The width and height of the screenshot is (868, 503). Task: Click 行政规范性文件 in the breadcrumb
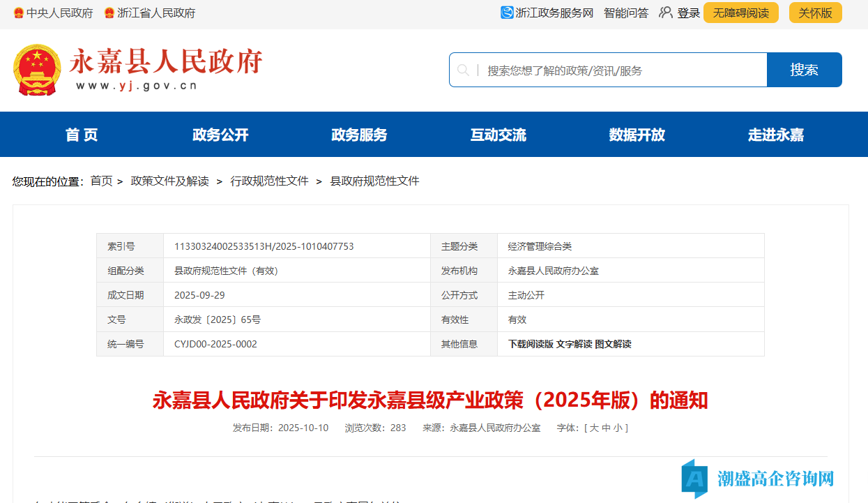(269, 181)
